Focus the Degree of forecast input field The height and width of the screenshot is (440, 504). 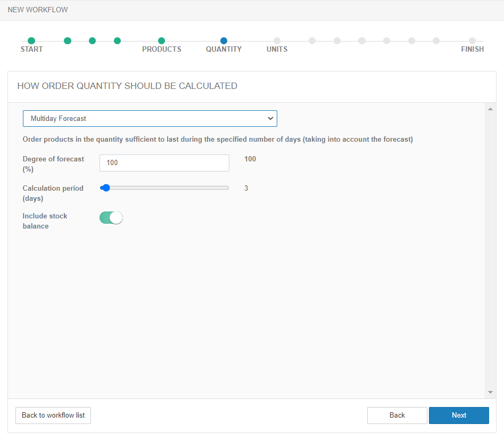click(164, 163)
